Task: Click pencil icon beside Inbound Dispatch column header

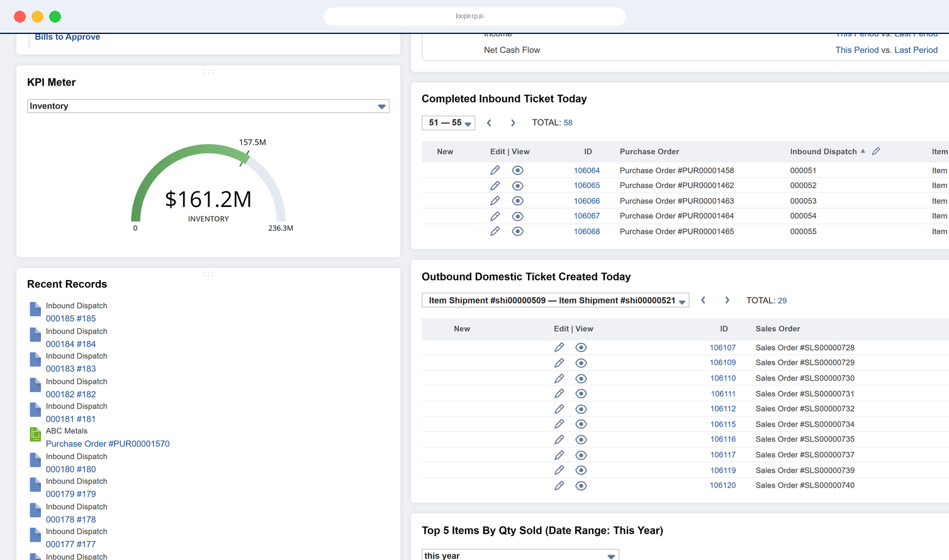Action: [x=876, y=151]
